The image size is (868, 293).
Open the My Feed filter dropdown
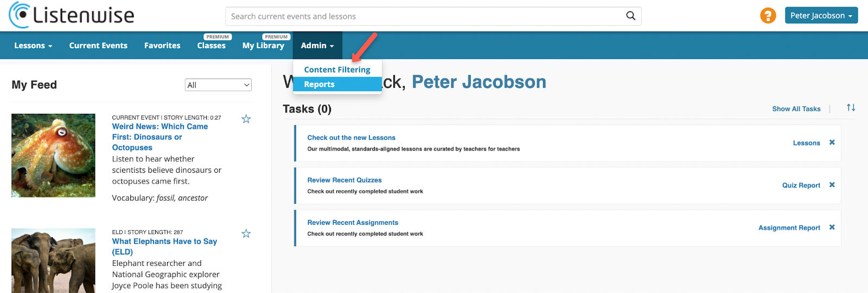pos(218,85)
